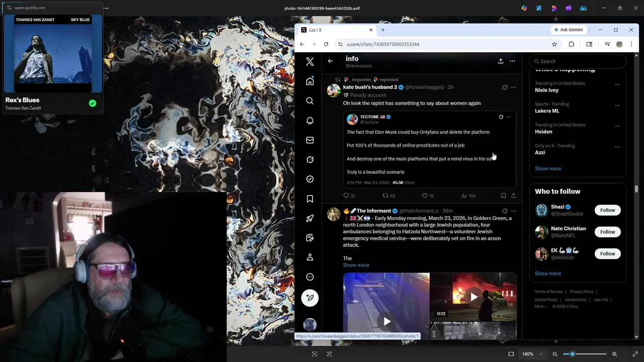
Task: Show more trending topics
Action: (x=548, y=168)
